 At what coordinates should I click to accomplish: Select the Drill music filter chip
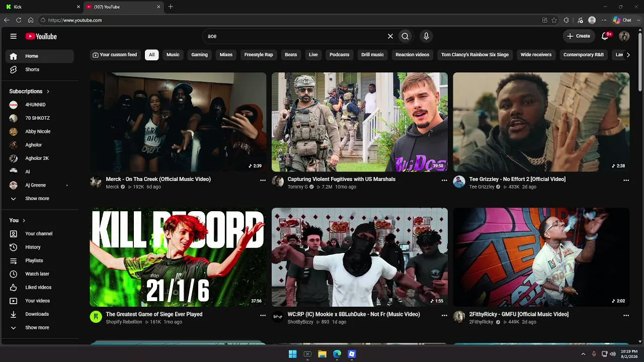pyautogui.click(x=372, y=55)
